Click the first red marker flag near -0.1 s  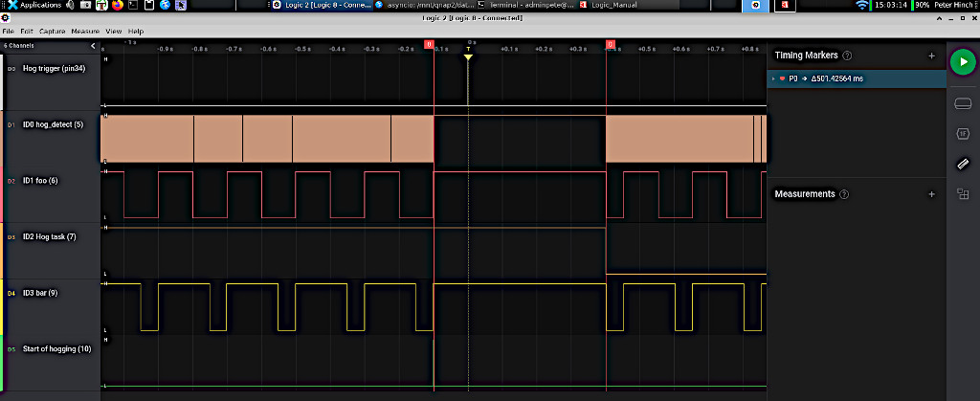coord(429,44)
